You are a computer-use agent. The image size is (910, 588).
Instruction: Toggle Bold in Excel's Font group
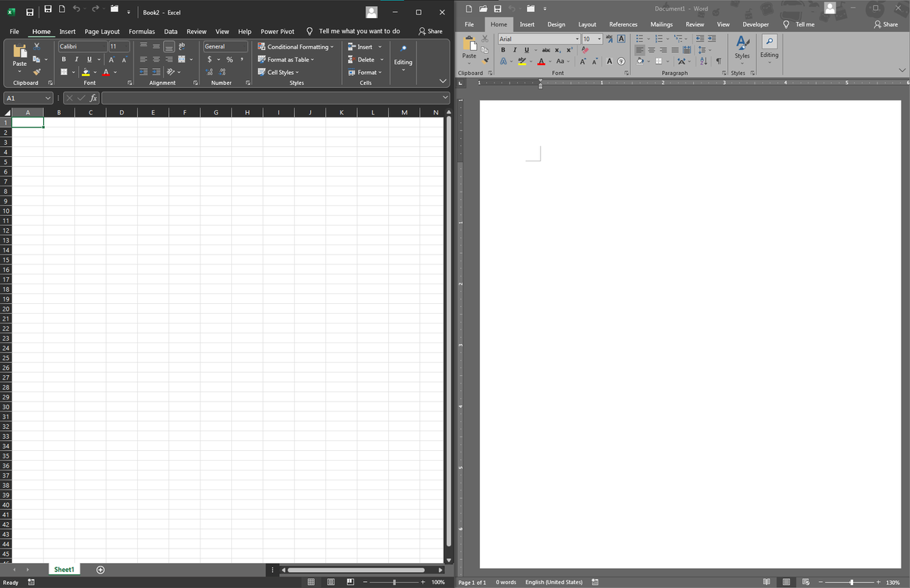coord(64,59)
